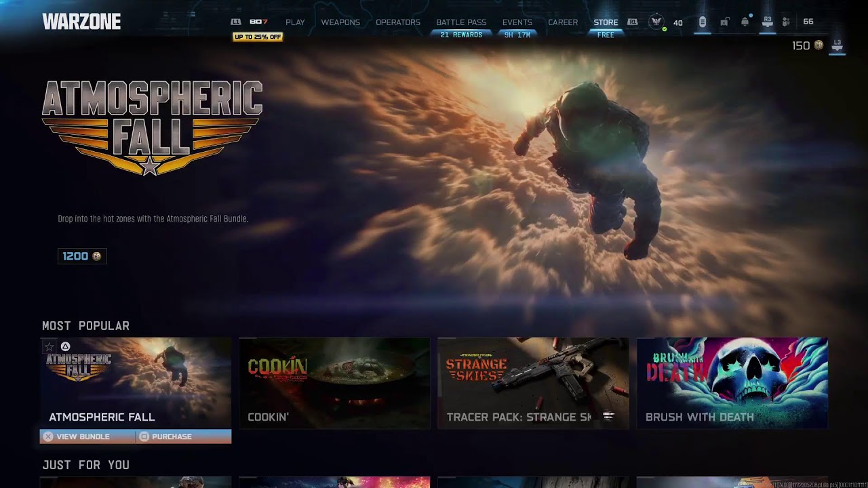Open the token/armory icon in top bar
Viewport: 868px width, 488px height.
point(703,22)
